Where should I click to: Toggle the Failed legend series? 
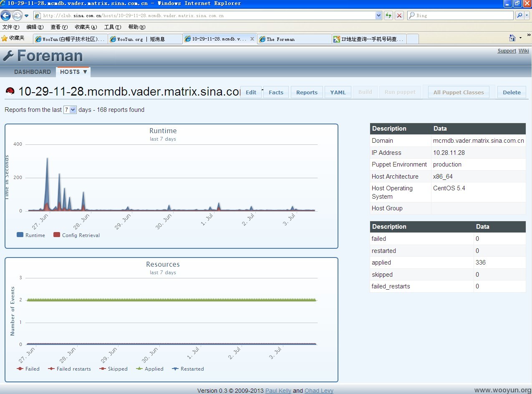pyautogui.click(x=28, y=369)
